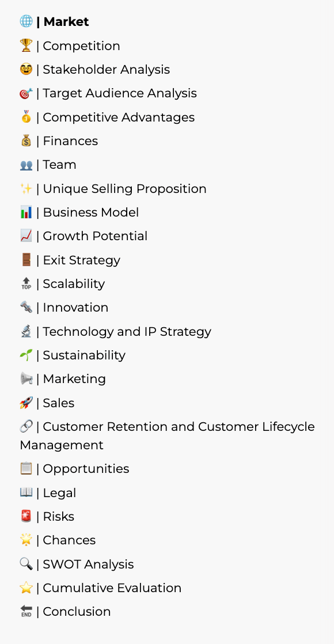The image size is (334, 644).
Task: Click the microscope icon beside Technology and IP Strategy
Action: coord(26,331)
